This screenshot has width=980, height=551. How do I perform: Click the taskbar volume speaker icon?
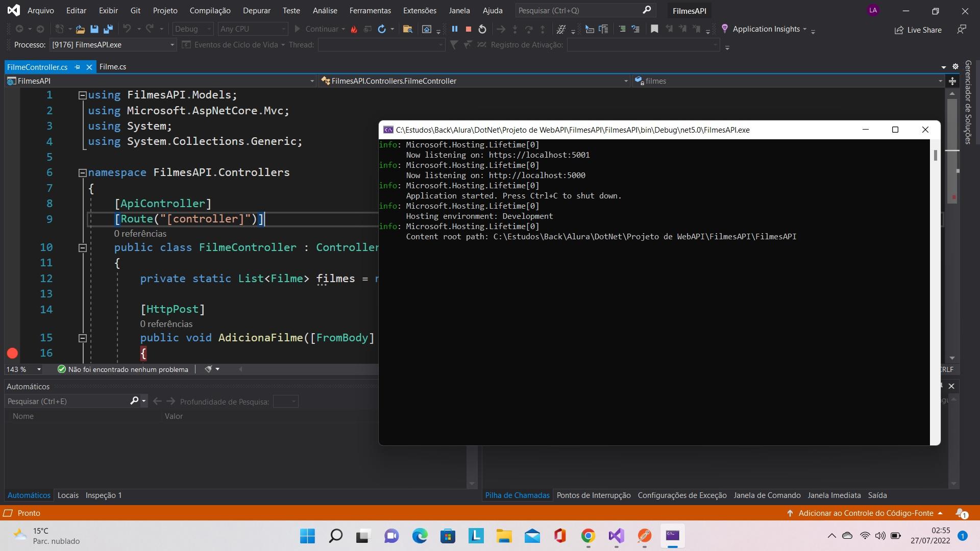click(x=880, y=536)
